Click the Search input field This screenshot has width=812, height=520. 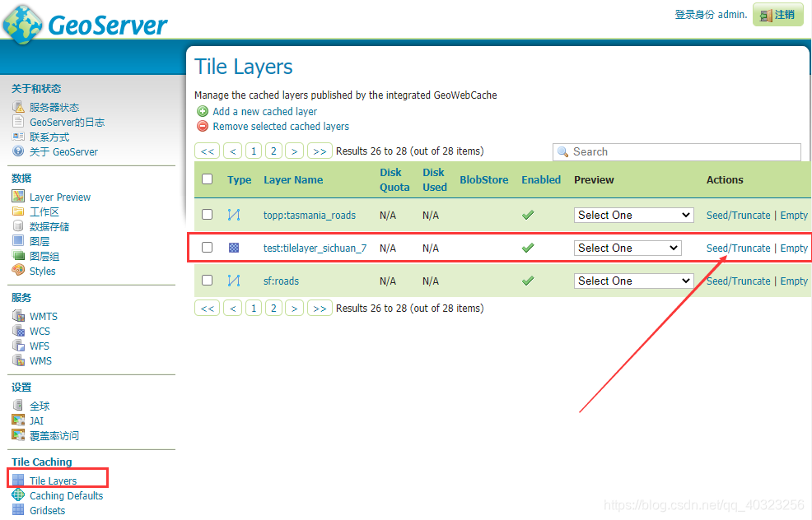[x=676, y=151]
